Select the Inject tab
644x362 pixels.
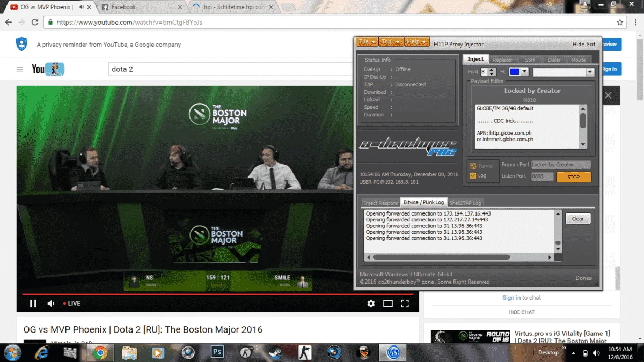(x=475, y=59)
